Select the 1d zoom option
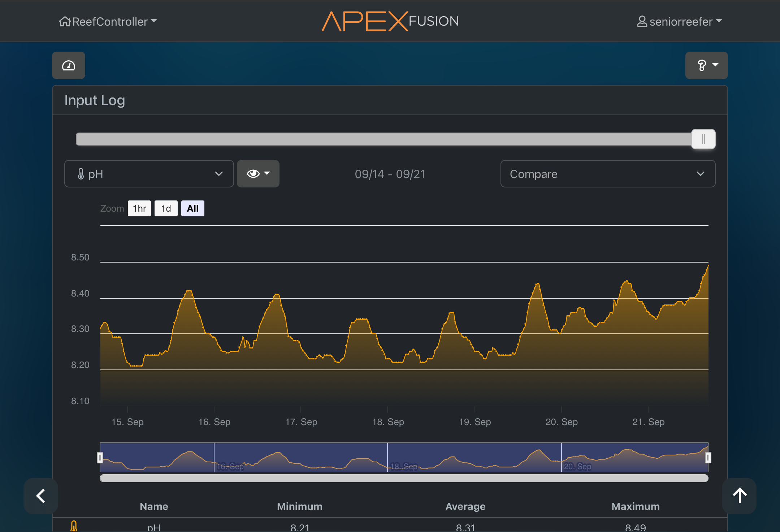Viewport: 780px width, 532px height. (166, 208)
